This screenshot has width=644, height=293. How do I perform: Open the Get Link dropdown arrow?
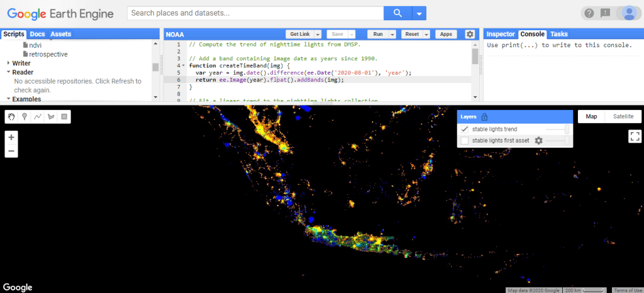click(318, 34)
